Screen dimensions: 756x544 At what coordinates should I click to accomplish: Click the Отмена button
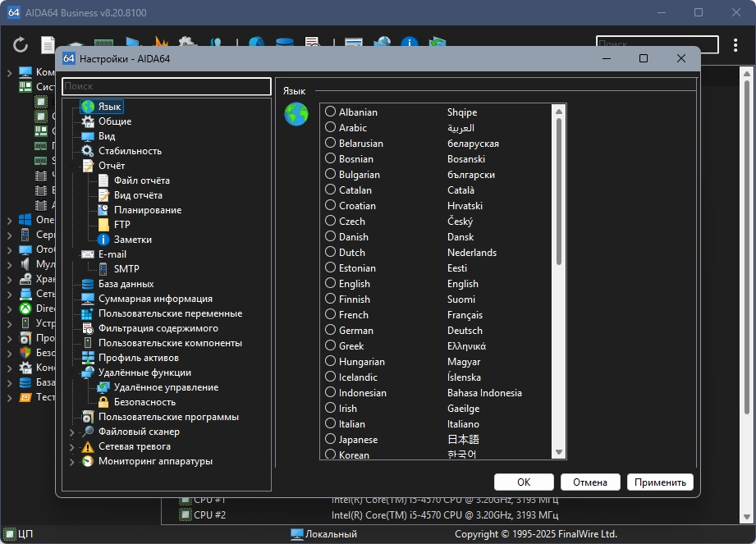(590, 482)
